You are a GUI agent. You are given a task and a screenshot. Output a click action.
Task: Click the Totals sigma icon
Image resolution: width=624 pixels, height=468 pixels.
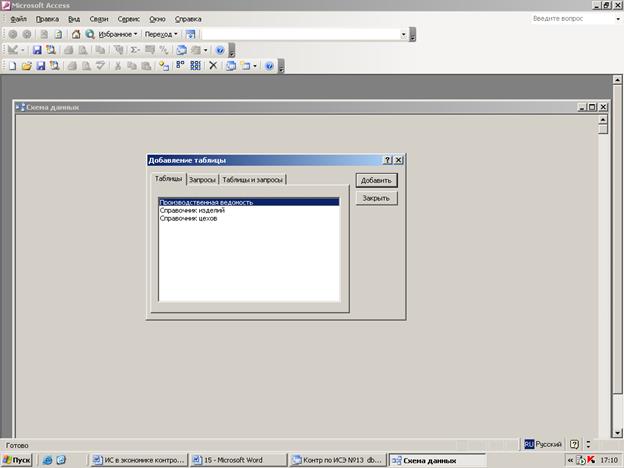click(135, 50)
